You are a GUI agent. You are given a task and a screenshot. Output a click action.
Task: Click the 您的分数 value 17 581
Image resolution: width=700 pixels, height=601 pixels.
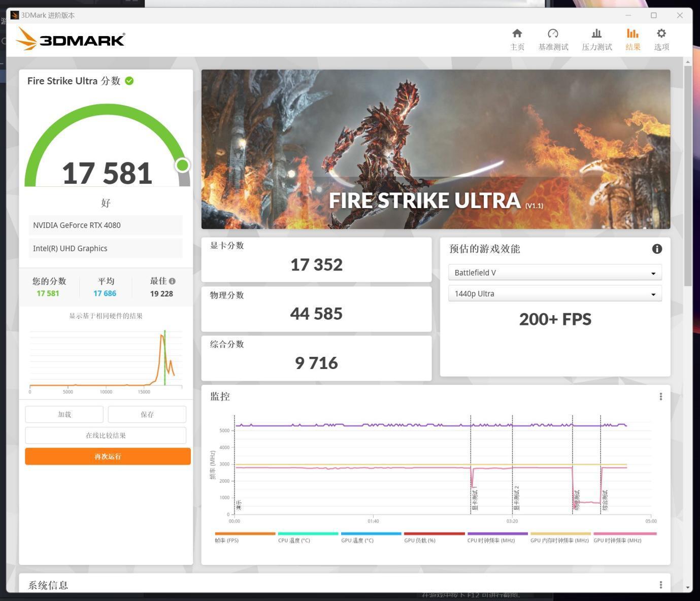(48, 293)
